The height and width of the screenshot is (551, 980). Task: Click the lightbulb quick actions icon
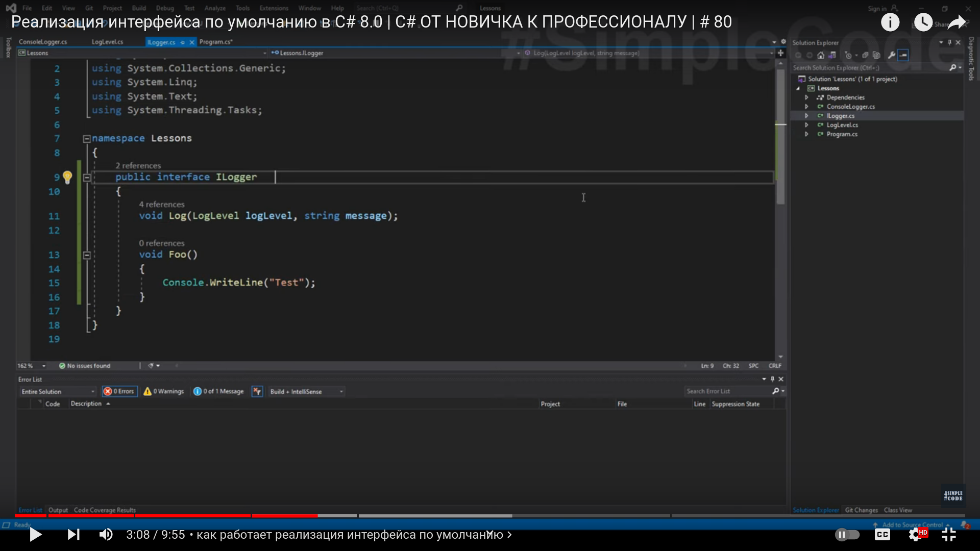(67, 177)
